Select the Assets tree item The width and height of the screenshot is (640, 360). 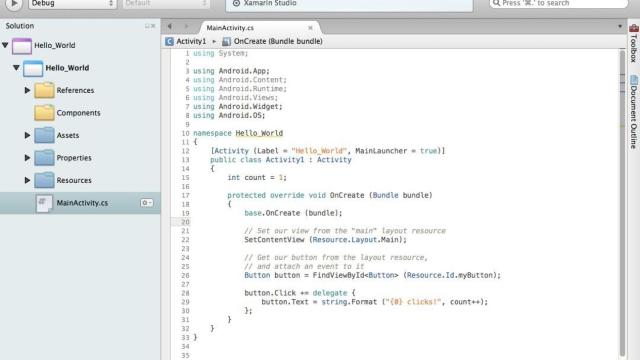[x=68, y=135]
